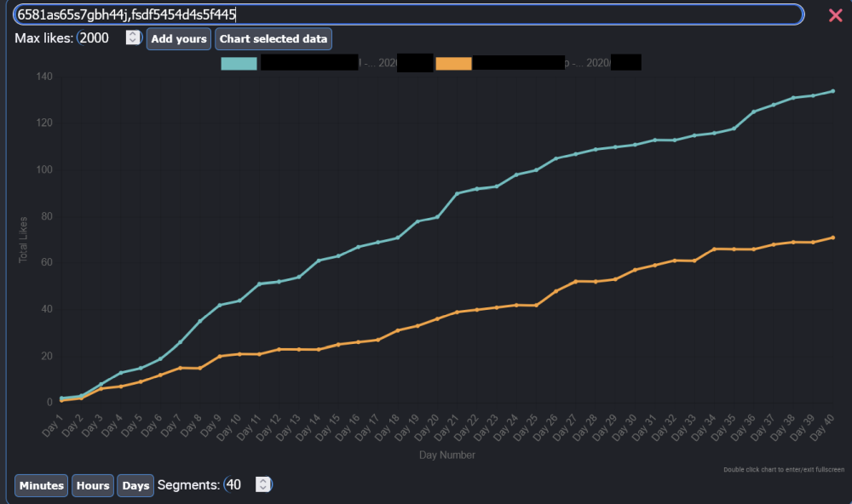Click the Day 10 axis label

(228, 427)
